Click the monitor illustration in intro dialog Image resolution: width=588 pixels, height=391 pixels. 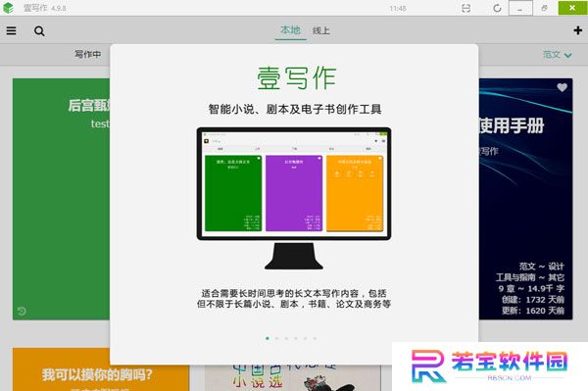(294, 198)
